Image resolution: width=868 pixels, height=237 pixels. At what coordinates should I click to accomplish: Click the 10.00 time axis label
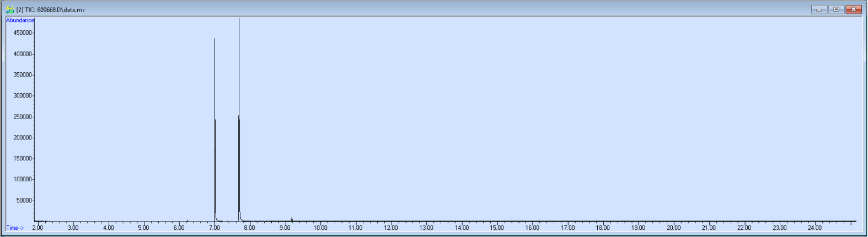point(320,228)
